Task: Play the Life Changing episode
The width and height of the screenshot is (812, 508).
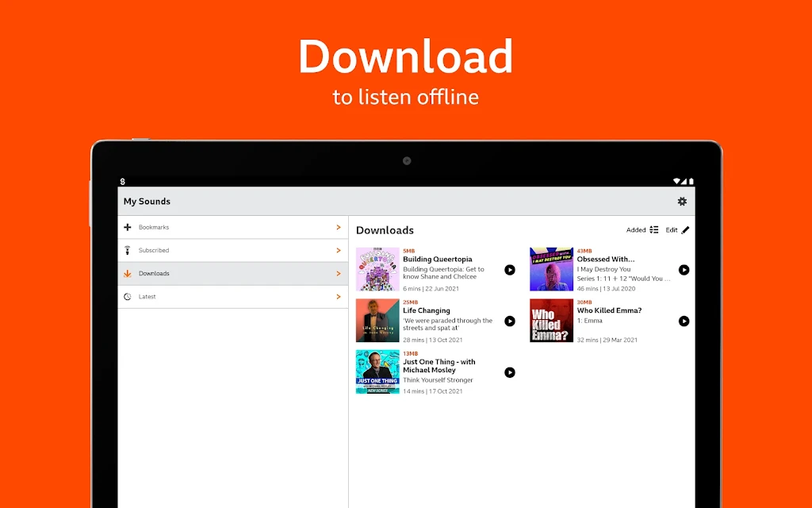Action: click(510, 321)
